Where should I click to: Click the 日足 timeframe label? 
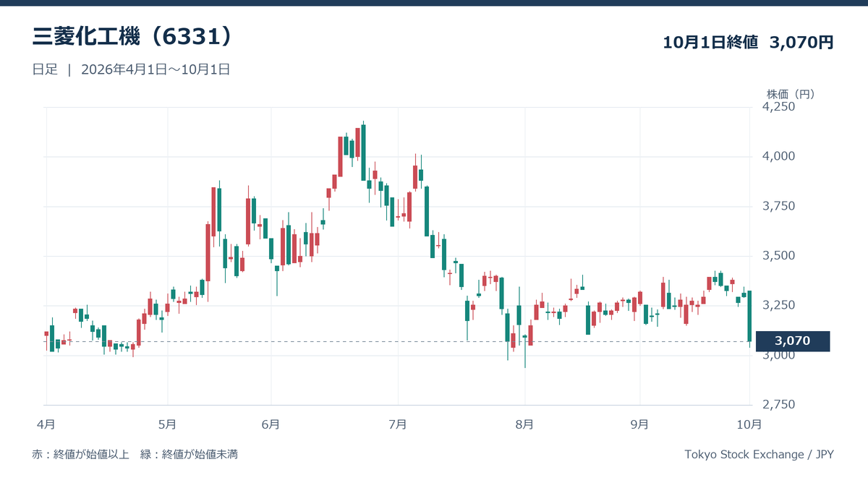point(43,70)
